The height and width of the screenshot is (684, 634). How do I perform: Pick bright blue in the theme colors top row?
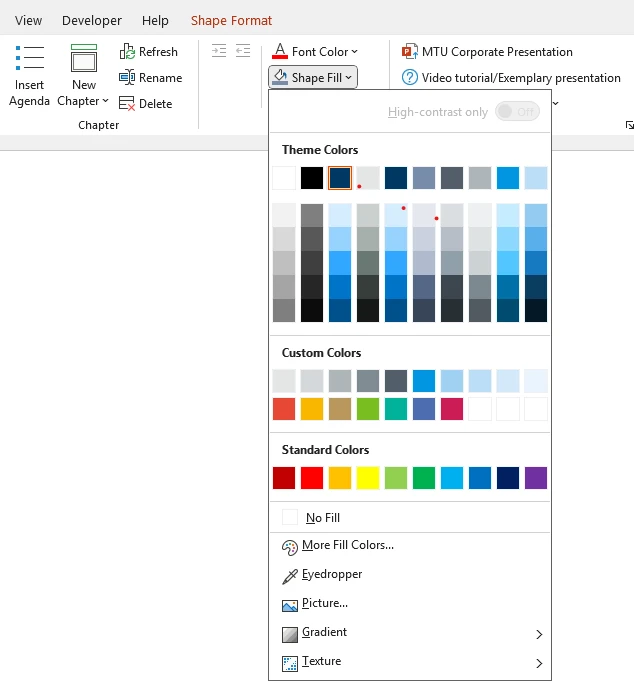(x=508, y=178)
